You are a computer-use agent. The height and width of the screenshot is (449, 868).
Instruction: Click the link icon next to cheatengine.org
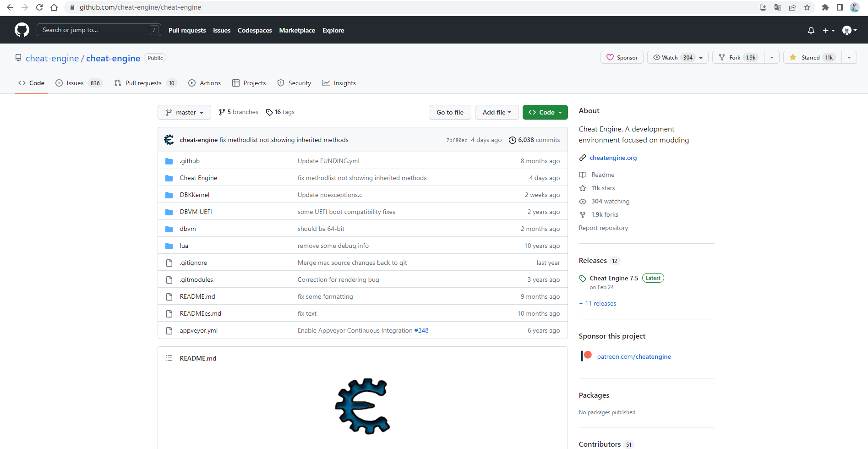(583, 158)
